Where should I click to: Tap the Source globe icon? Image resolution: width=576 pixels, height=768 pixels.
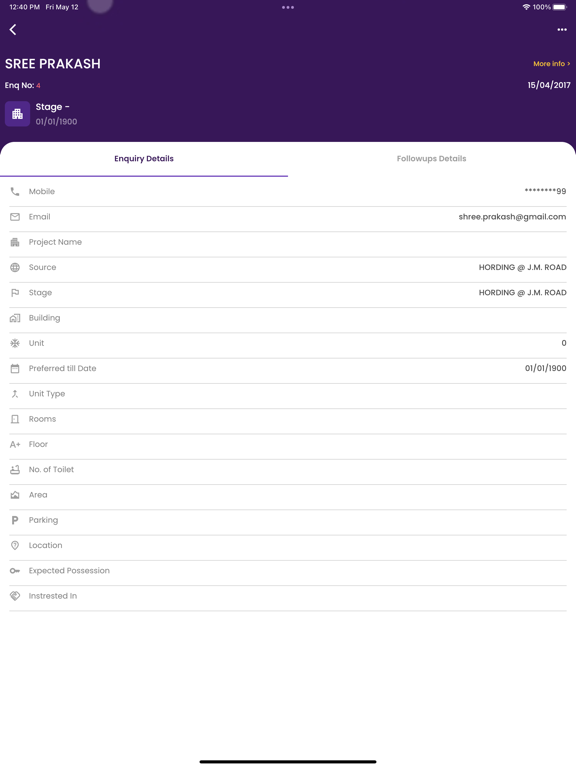click(15, 267)
